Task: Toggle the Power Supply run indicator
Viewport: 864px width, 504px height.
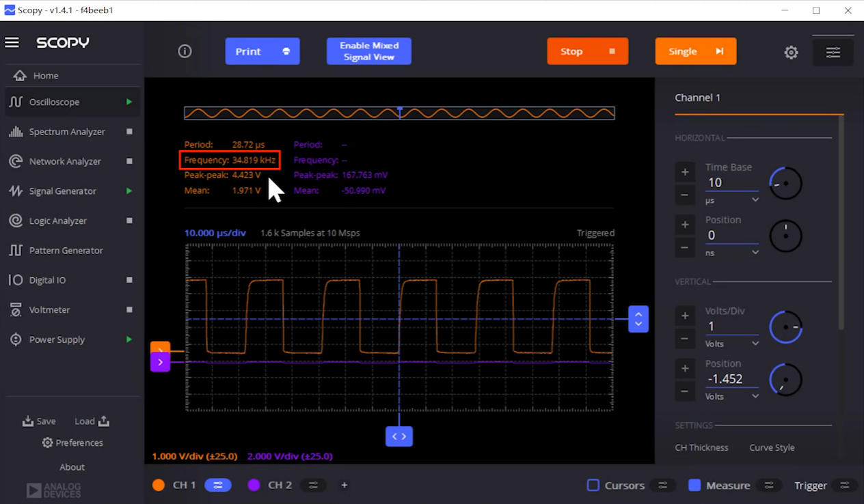Action: click(x=129, y=339)
